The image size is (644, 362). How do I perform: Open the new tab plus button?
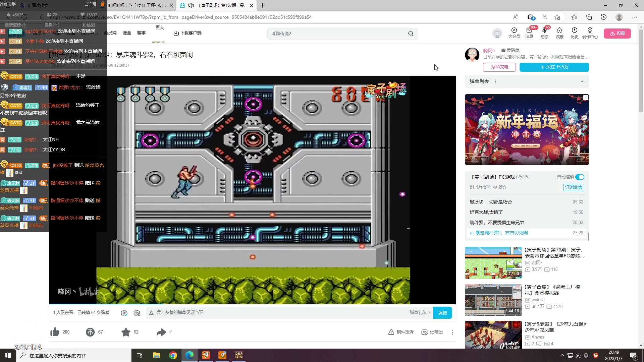click(262, 5)
